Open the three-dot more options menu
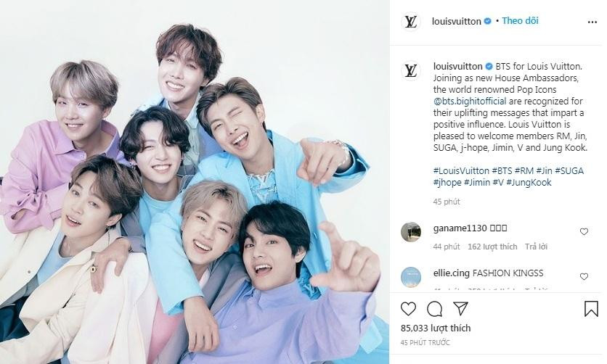This screenshot has width=607, height=364. (x=592, y=22)
